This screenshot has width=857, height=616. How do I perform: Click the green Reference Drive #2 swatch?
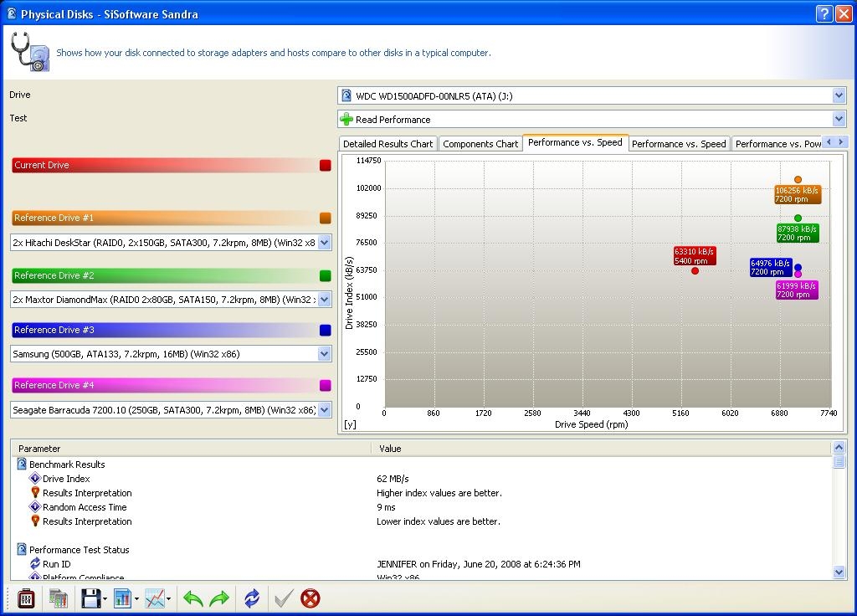[326, 275]
